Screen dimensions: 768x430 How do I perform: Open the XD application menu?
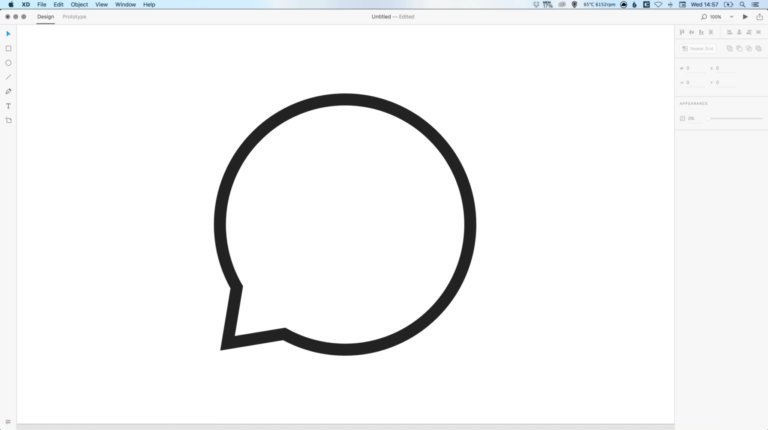pos(26,4)
